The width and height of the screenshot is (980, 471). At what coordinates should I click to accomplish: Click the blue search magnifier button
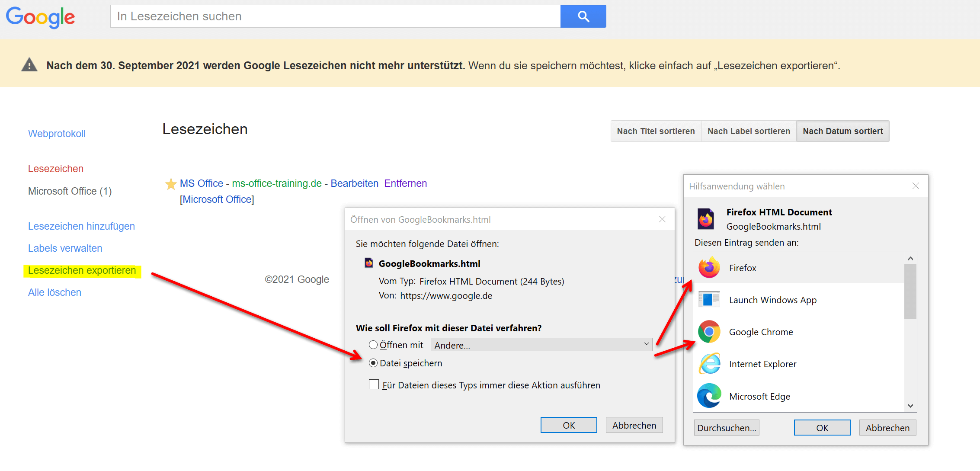pyautogui.click(x=583, y=16)
